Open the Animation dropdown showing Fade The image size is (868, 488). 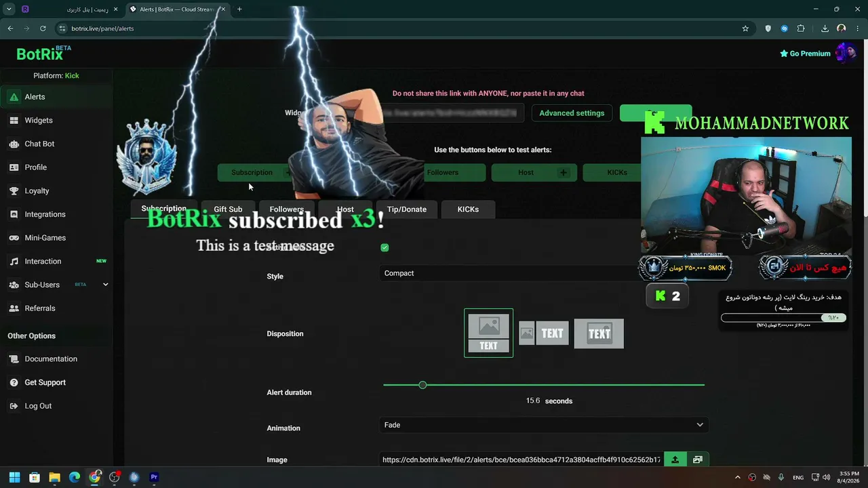click(x=544, y=425)
